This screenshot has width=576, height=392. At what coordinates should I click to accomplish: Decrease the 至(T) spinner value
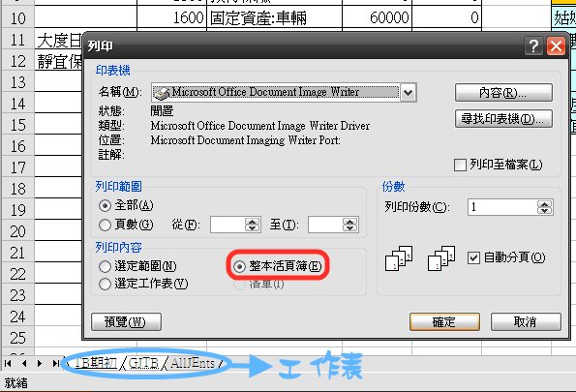[x=350, y=228]
